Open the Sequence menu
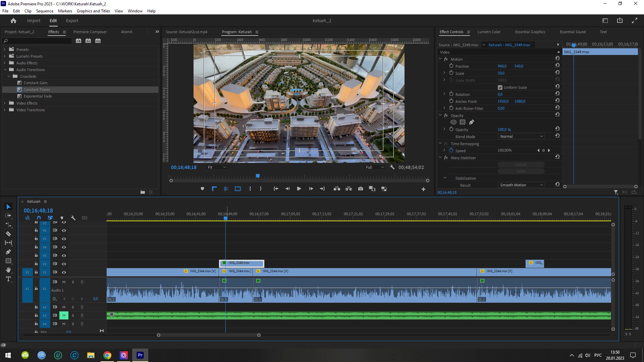The width and height of the screenshot is (644, 362). (45, 11)
